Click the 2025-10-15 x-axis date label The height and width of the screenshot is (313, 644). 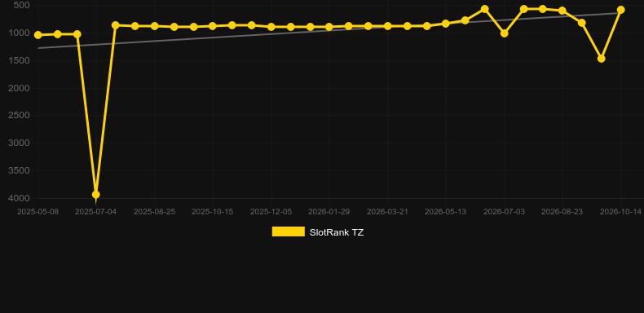pos(212,212)
